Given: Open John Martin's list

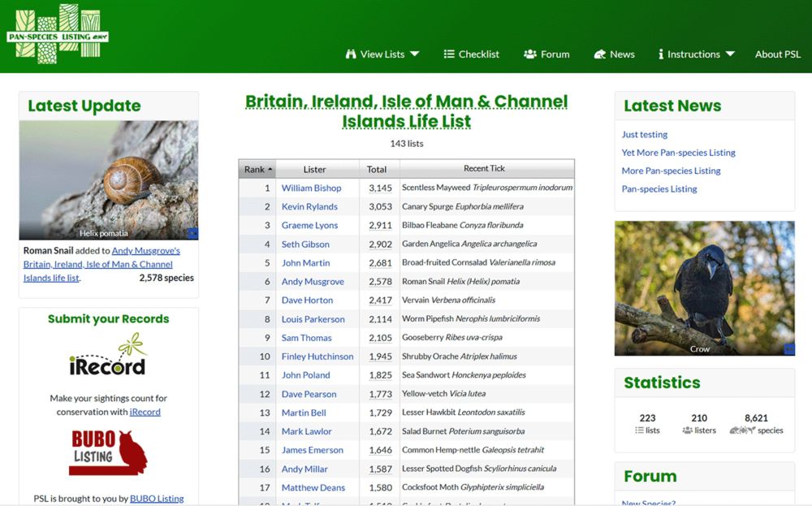Looking at the screenshot, I should 305,262.
